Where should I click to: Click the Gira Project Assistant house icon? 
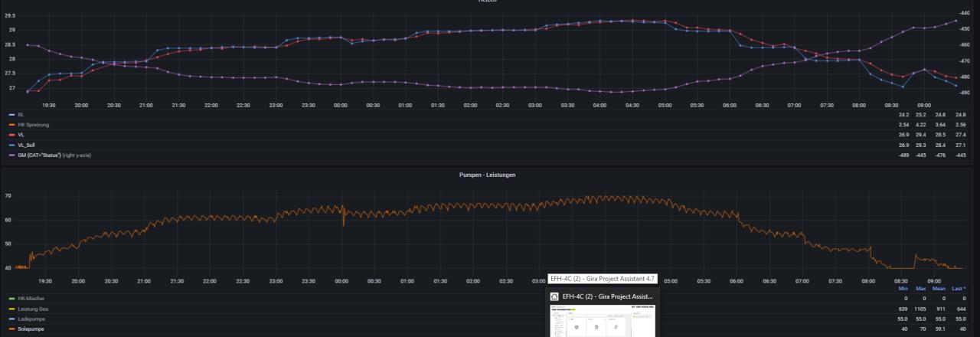(x=554, y=296)
